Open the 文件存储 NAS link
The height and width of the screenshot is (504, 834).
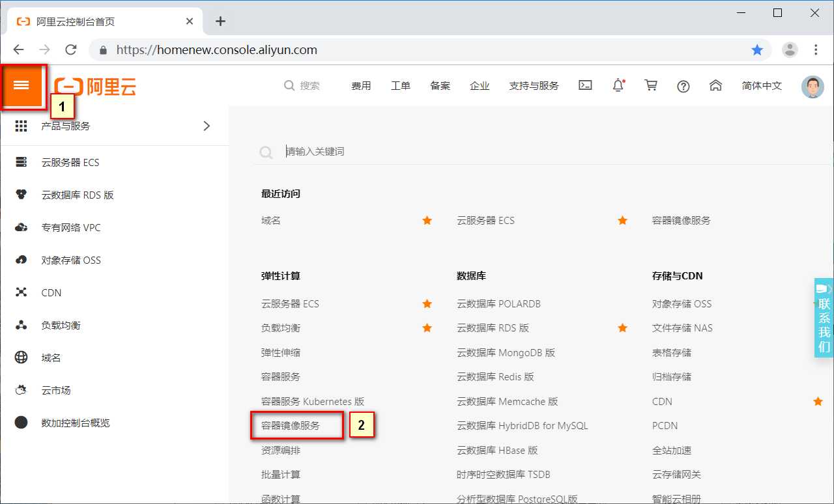[682, 328]
